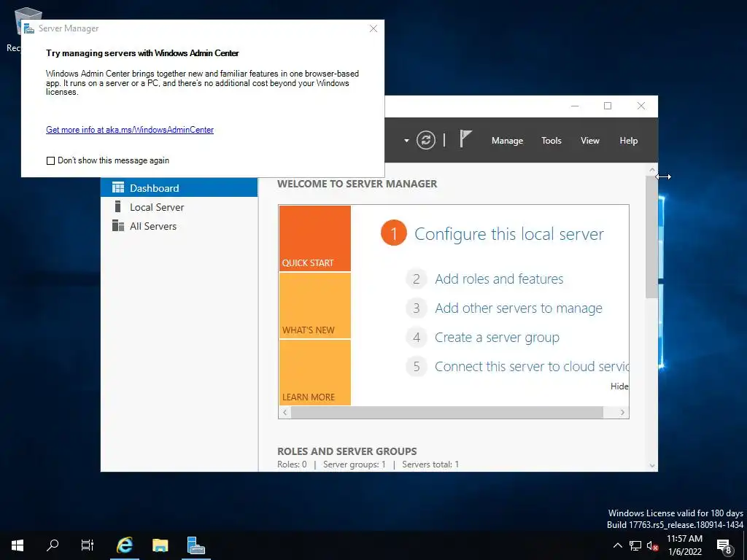
Task: Launch Internet Explorer from the taskbar
Action: (124, 545)
